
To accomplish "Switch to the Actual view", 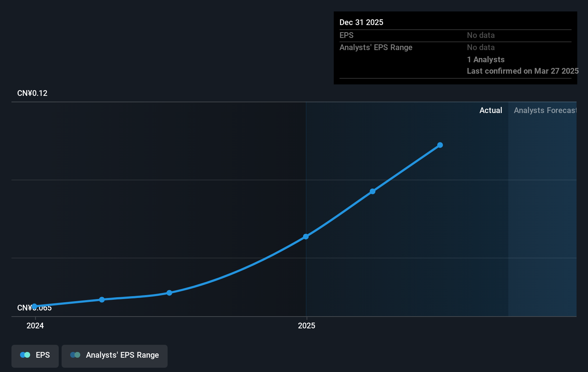I will (x=491, y=110).
